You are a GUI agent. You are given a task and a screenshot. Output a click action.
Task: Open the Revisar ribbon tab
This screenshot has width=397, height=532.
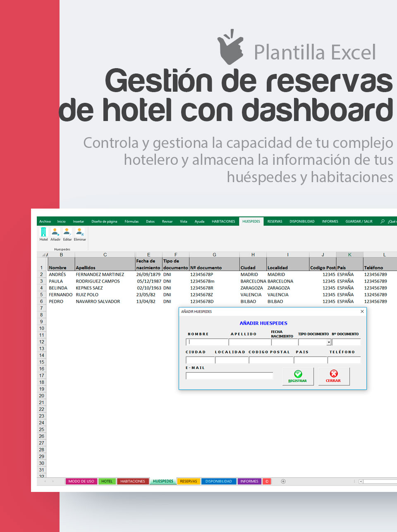pyautogui.click(x=167, y=221)
